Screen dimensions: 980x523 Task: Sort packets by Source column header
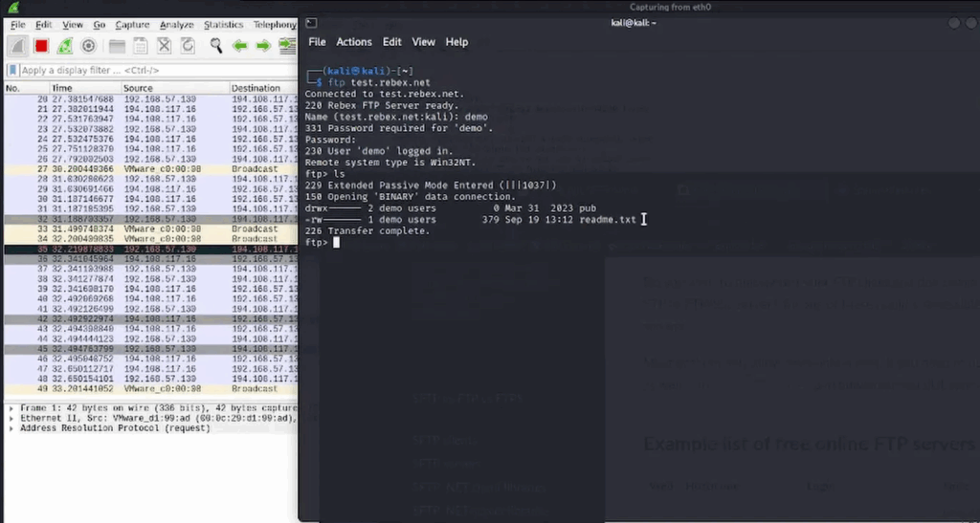pos(142,88)
